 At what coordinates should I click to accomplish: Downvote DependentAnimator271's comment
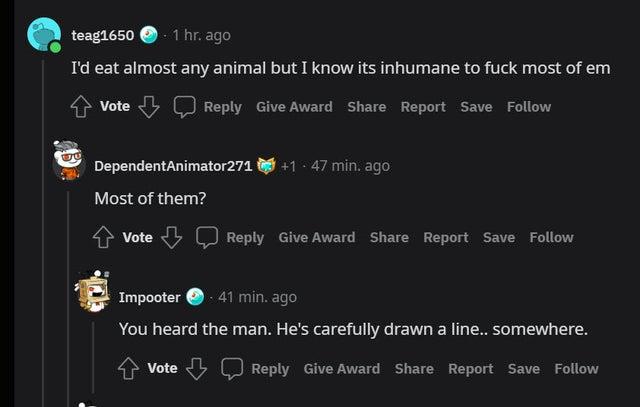[x=170, y=237]
